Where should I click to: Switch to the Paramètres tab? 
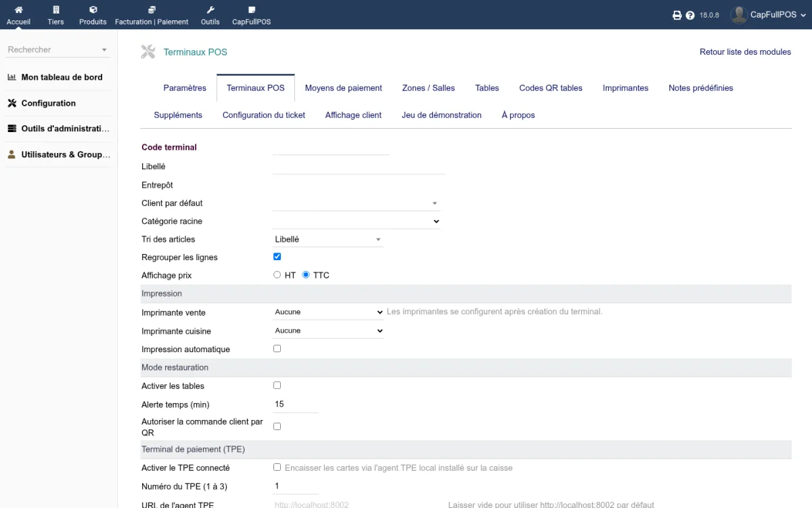(185, 88)
